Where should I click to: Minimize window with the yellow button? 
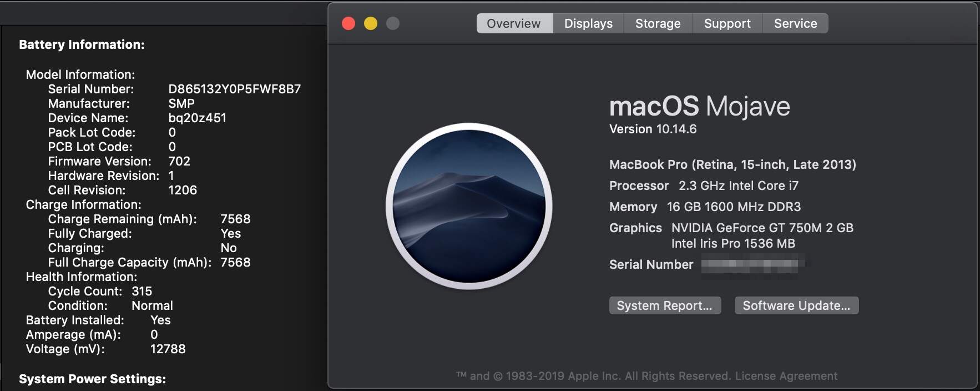click(x=371, y=23)
